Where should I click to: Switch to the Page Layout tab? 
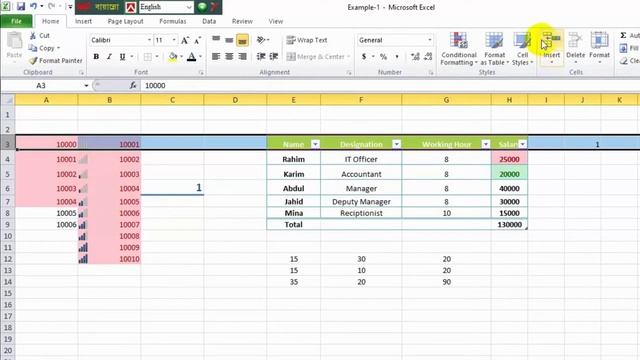(125, 21)
